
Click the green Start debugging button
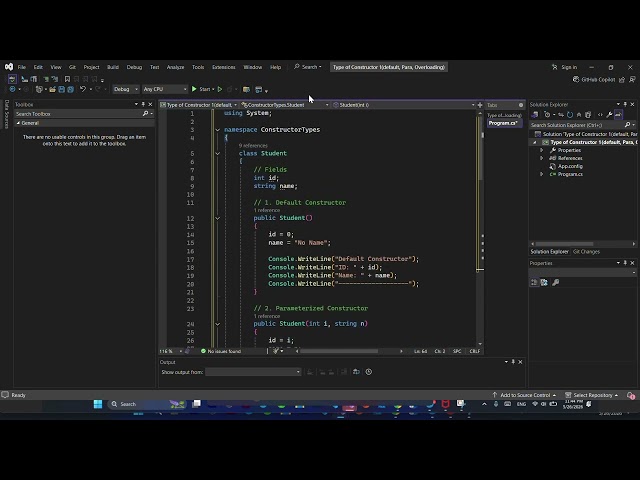pos(200,89)
